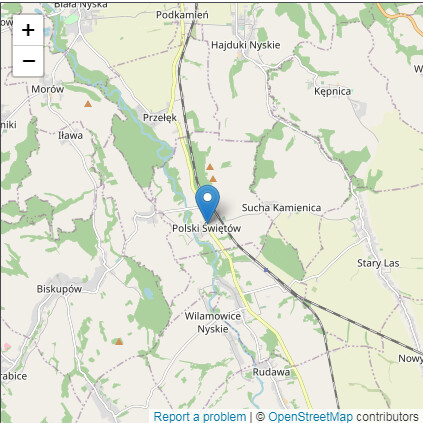Open the OpenStreetMap attribution link
423x423 pixels.
click(310, 417)
